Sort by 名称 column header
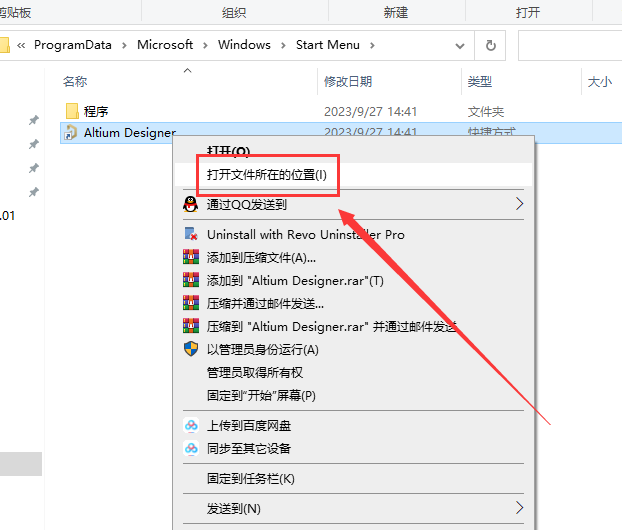Viewport: 622px width, 530px height. [75, 81]
